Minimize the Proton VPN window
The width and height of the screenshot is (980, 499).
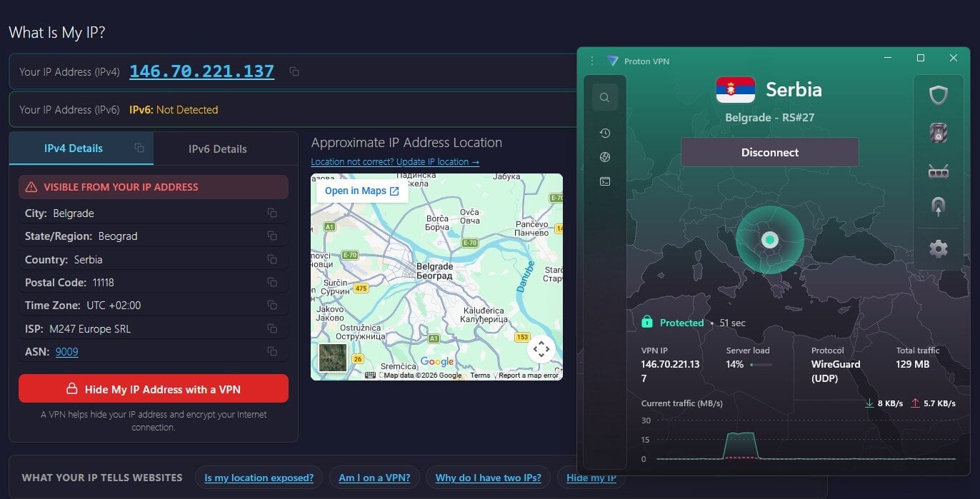[x=888, y=58]
